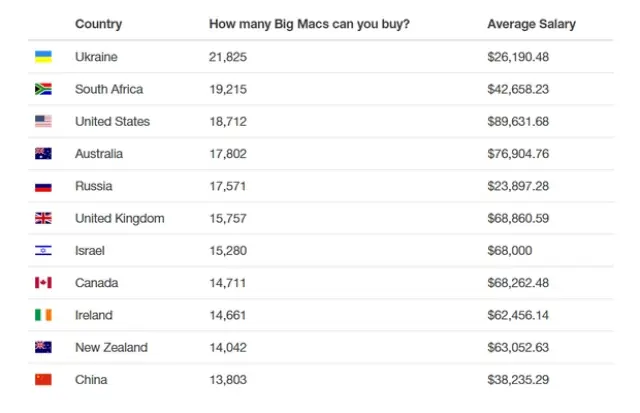Select the Israel salary value $68,000
This screenshot has height=413, width=640.
click(509, 251)
